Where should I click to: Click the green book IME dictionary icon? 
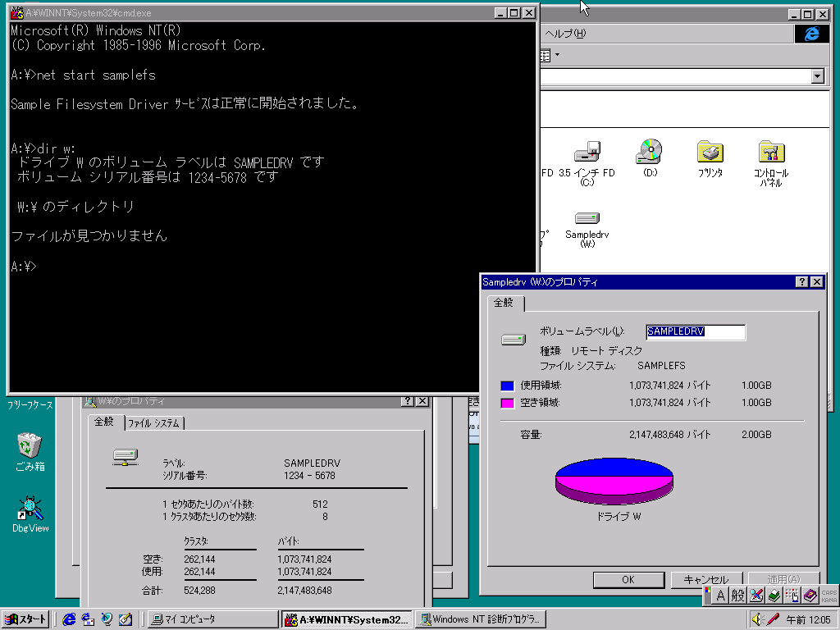coord(774,596)
